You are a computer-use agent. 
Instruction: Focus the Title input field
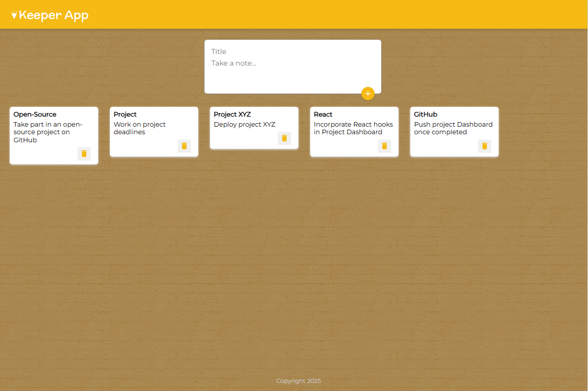click(x=292, y=51)
